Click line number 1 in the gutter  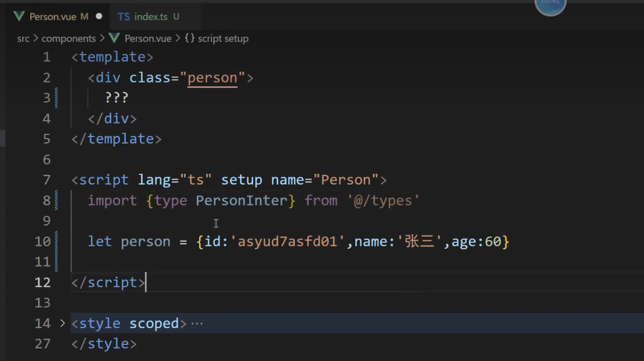pos(46,57)
